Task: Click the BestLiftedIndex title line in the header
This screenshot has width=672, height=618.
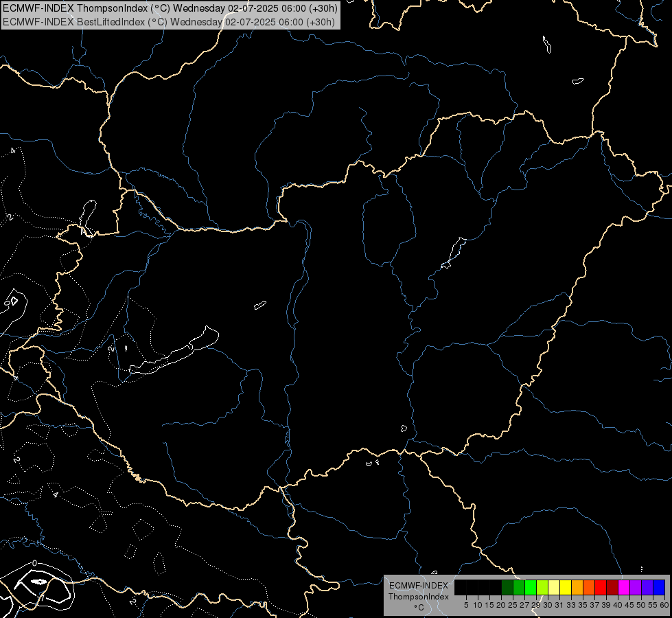Action: pos(169,22)
